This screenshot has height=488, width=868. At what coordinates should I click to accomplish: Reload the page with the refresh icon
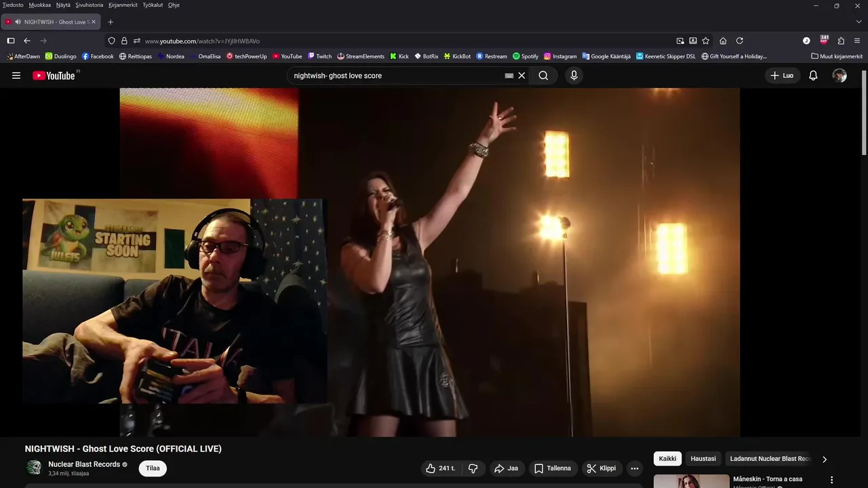coord(739,41)
